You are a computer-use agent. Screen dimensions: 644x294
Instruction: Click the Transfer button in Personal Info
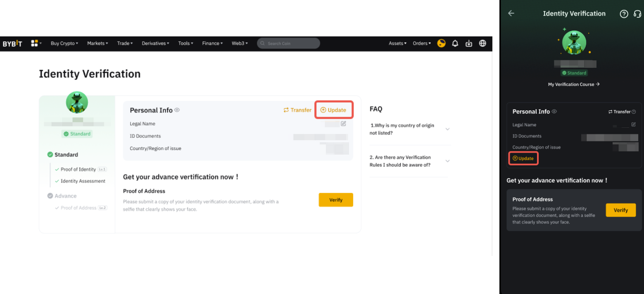click(x=297, y=110)
